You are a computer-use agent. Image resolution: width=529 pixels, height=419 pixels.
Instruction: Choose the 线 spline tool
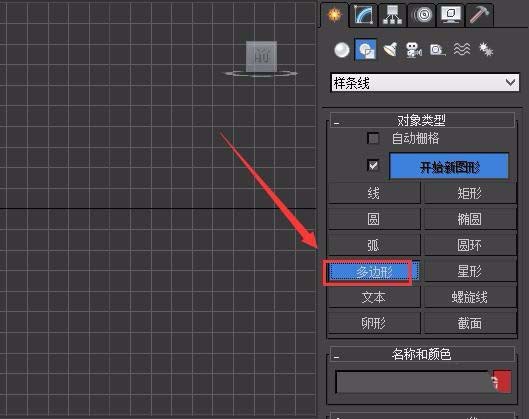(x=374, y=193)
